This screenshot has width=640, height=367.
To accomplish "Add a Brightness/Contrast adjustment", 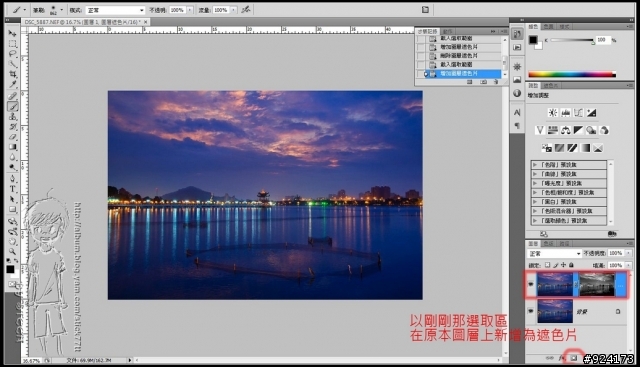I will tap(553, 113).
